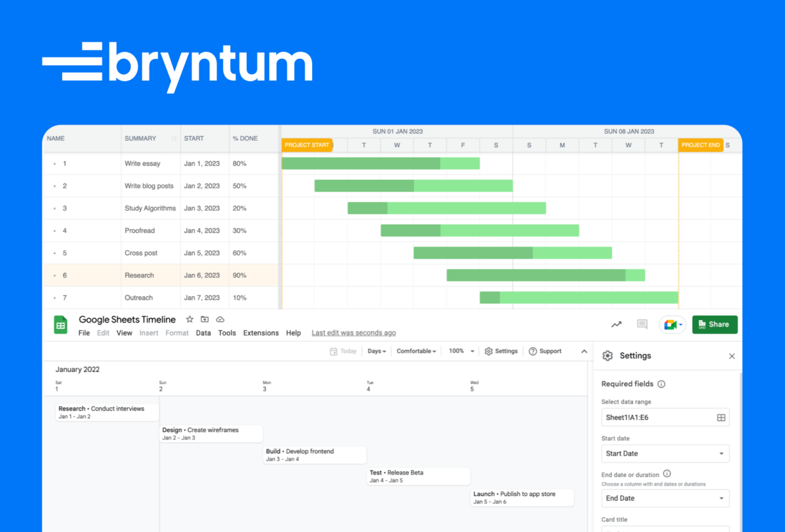This screenshot has width=785, height=532.
Task: Check the cloud save status icon
Action: (220, 319)
